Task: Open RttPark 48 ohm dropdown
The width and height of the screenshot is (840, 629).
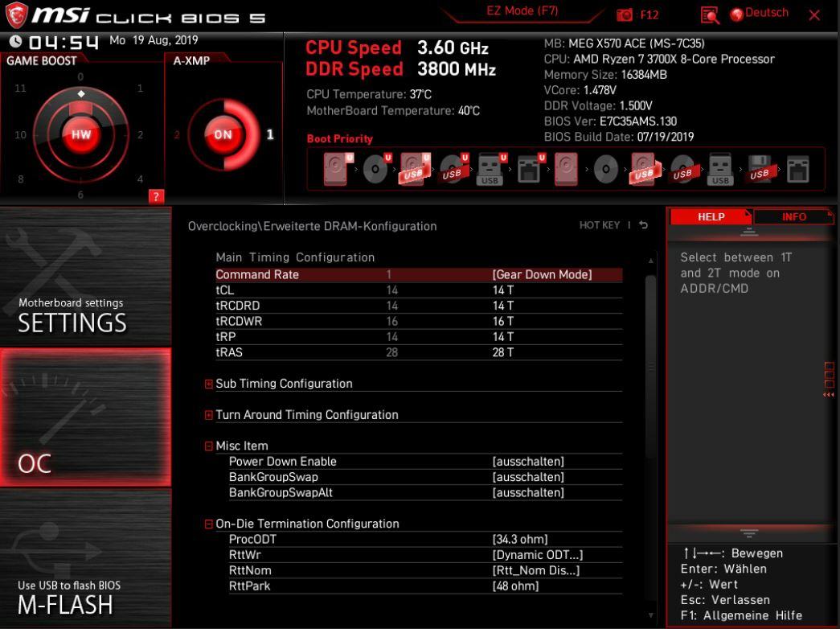Action: (x=515, y=586)
